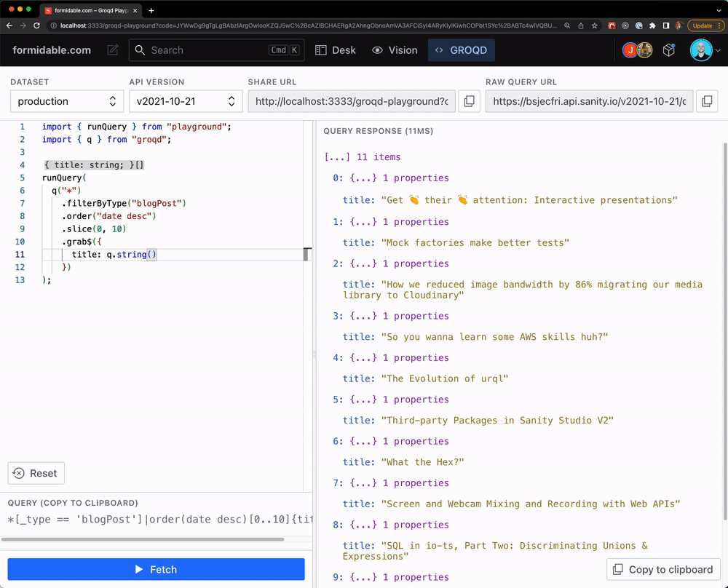Click the SHARE URL text field
This screenshot has height=588, width=728.
pos(352,101)
